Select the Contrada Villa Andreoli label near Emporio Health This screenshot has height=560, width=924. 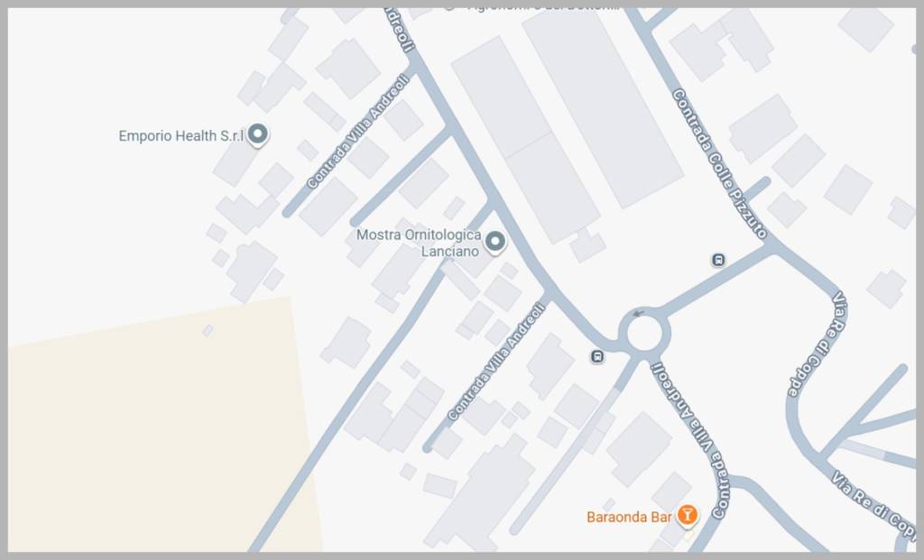(358, 132)
